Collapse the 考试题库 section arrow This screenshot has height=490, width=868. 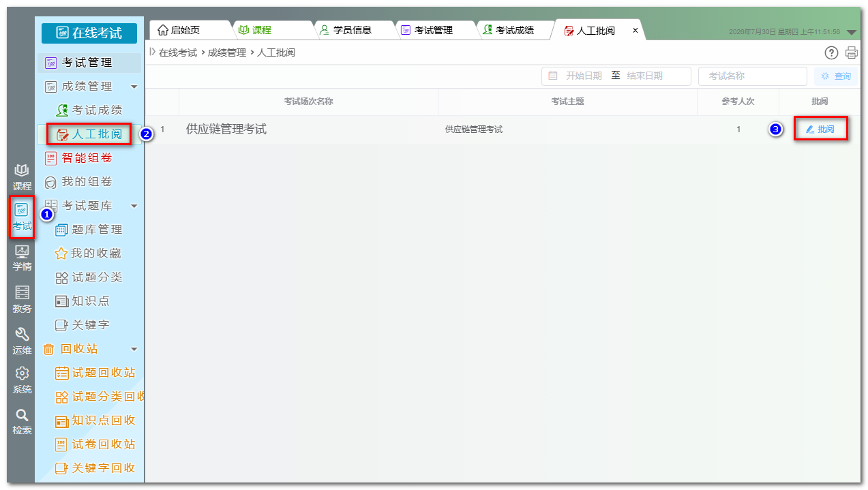point(134,206)
